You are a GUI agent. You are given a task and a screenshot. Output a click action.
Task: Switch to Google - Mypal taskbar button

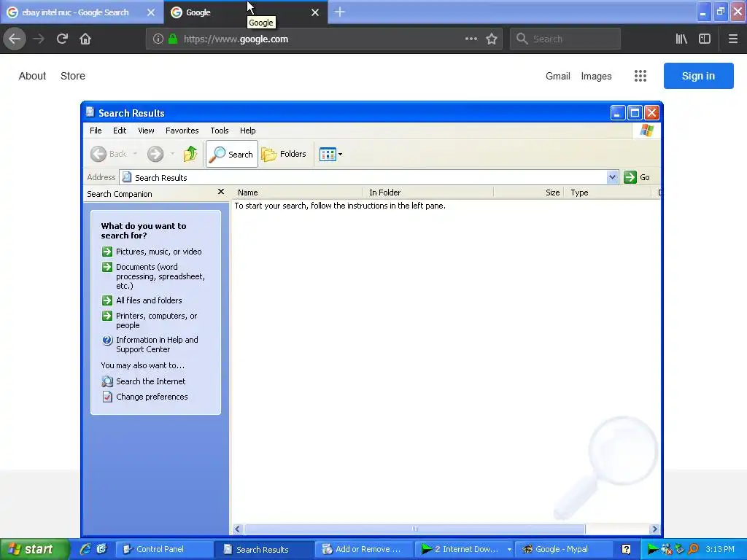pyautogui.click(x=565, y=549)
